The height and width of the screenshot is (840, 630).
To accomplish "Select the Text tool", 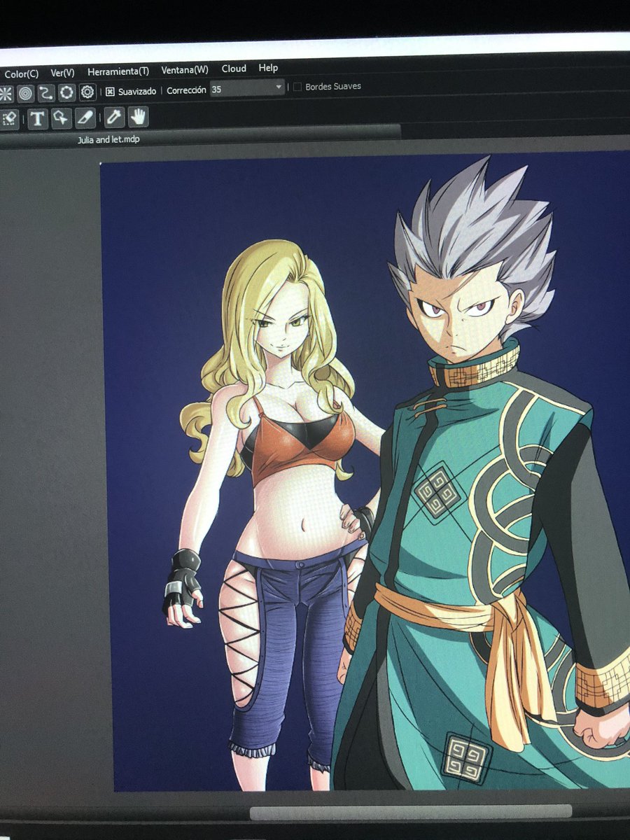I will pos(37,118).
